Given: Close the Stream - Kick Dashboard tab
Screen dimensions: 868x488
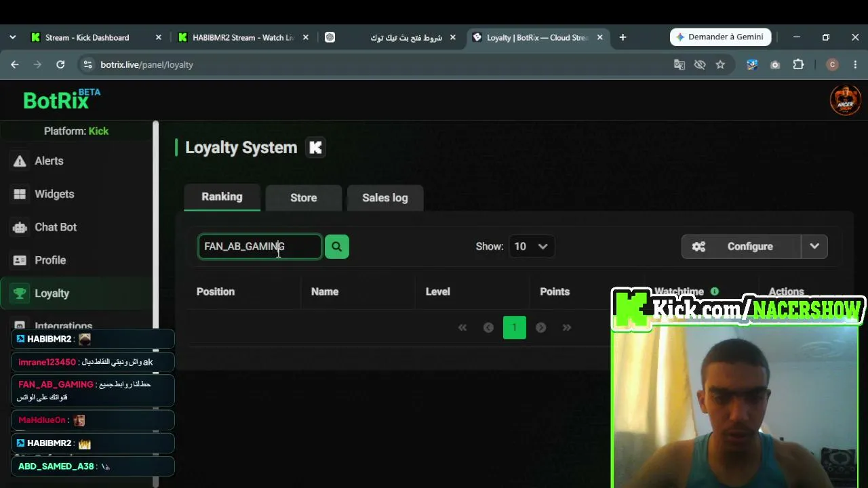Looking at the screenshot, I should 159,37.
